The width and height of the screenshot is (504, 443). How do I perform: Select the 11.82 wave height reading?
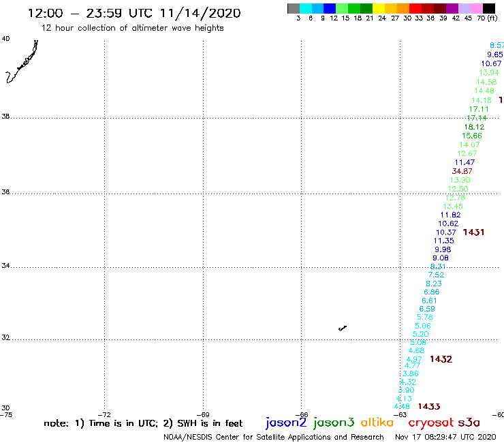[450, 215]
